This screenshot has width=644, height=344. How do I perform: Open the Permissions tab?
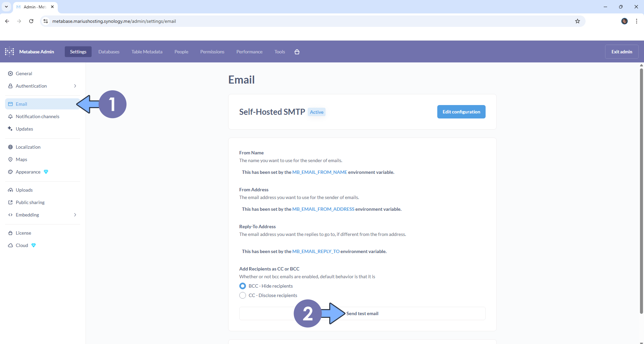212,52
